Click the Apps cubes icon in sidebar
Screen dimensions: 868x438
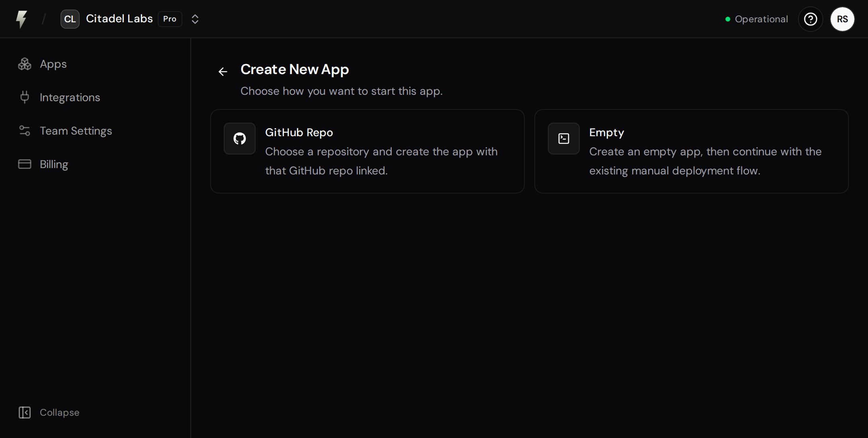click(25, 64)
